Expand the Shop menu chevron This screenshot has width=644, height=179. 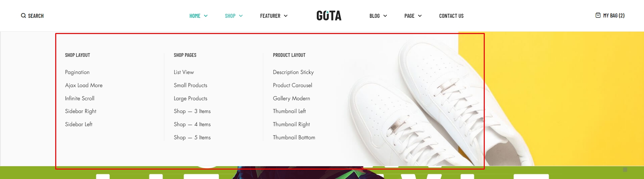click(x=241, y=16)
